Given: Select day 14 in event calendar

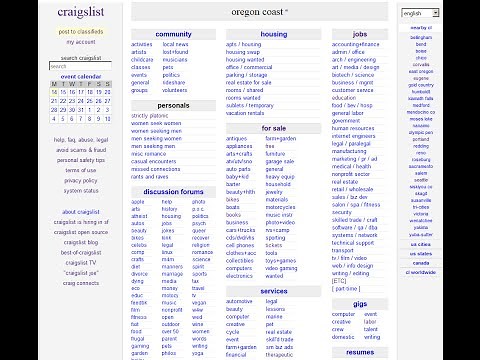Looking at the screenshot, I should click(x=54, y=92).
